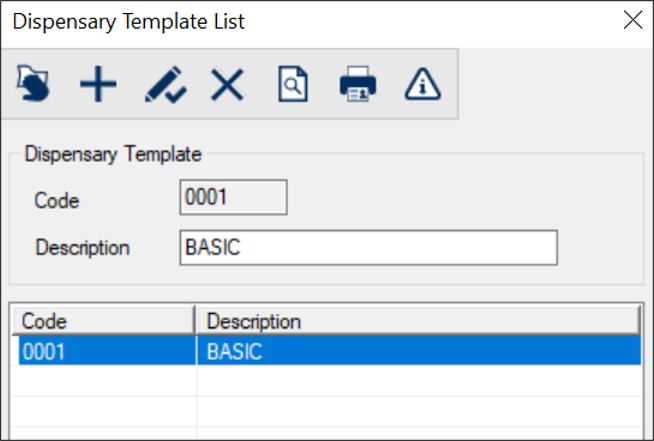Click the open folder icon in toolbar

pyautogui.click(x=37, y=85)
